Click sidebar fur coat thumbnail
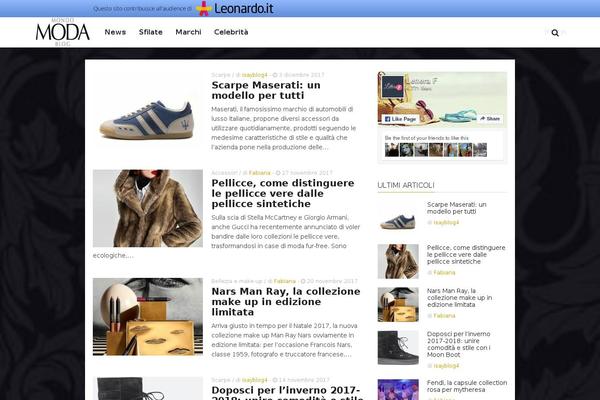This screenshot has width=600, height=400. click(x=398, y=261)
